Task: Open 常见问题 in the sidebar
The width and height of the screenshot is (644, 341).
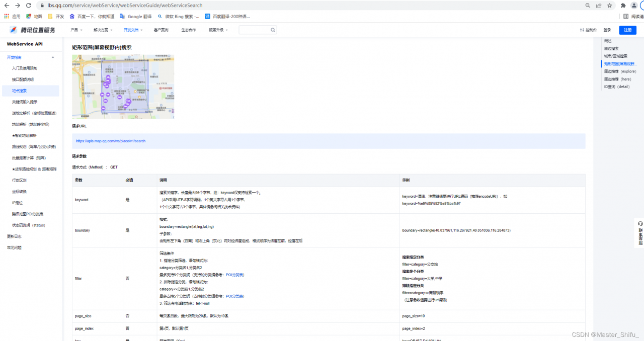Action: (x=14, y=247)
